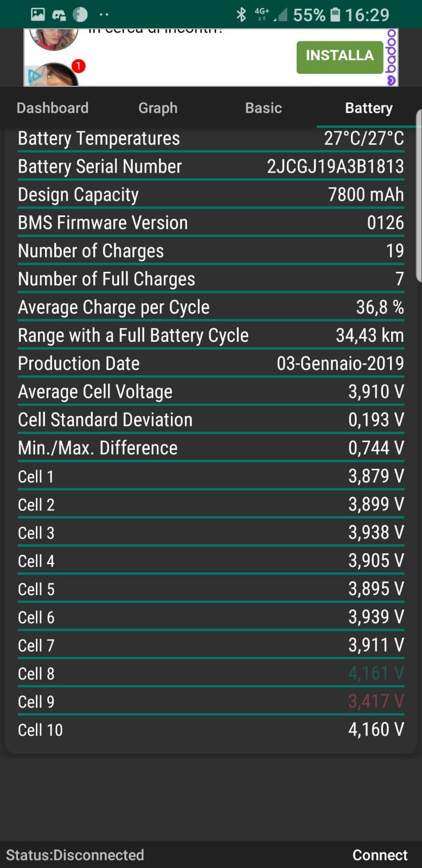The height and width of the screenshot is (868, 422).
Task: Tap the Bluetooth status bar icon
Action: (x=241, y=15)
